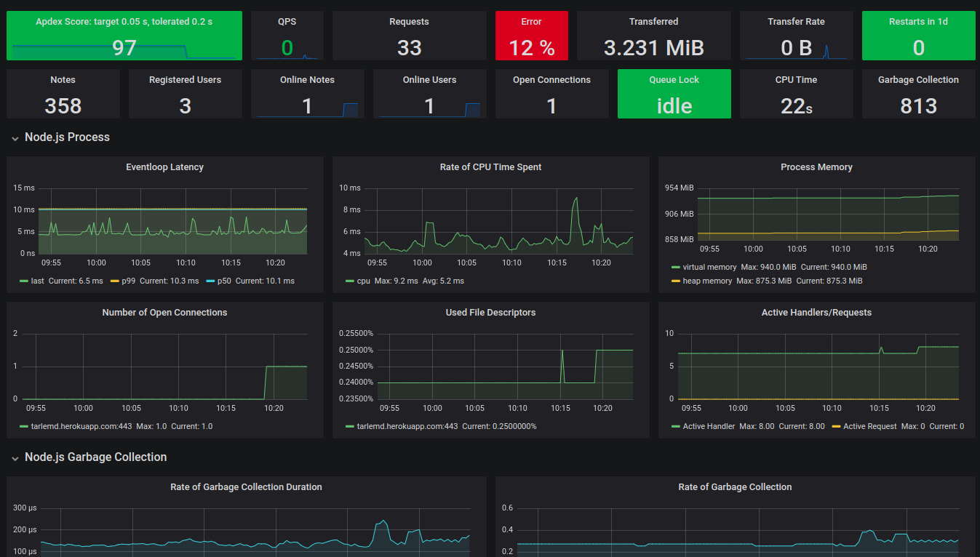This screenshot has height=557, width=980.
Task: Open the Rate of Garbage Collection title menu
Action: pos(735,487)
